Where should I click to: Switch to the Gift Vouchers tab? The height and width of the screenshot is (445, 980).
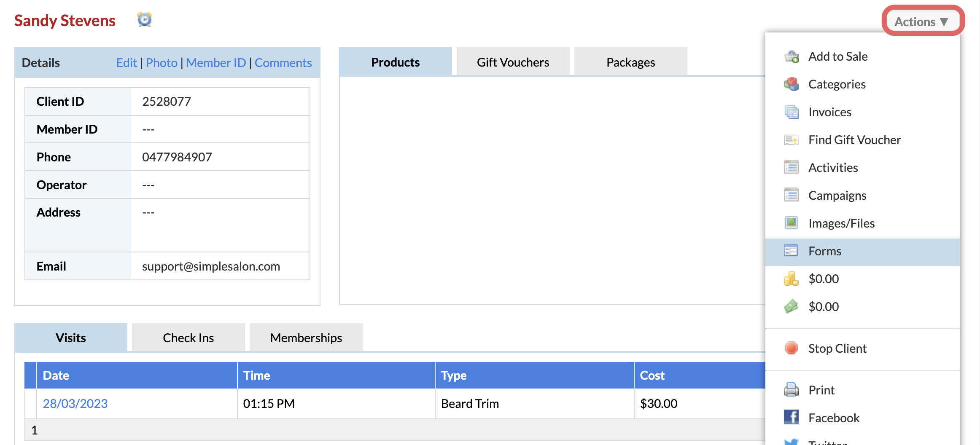pyautogui.click(x=513, y=62)
